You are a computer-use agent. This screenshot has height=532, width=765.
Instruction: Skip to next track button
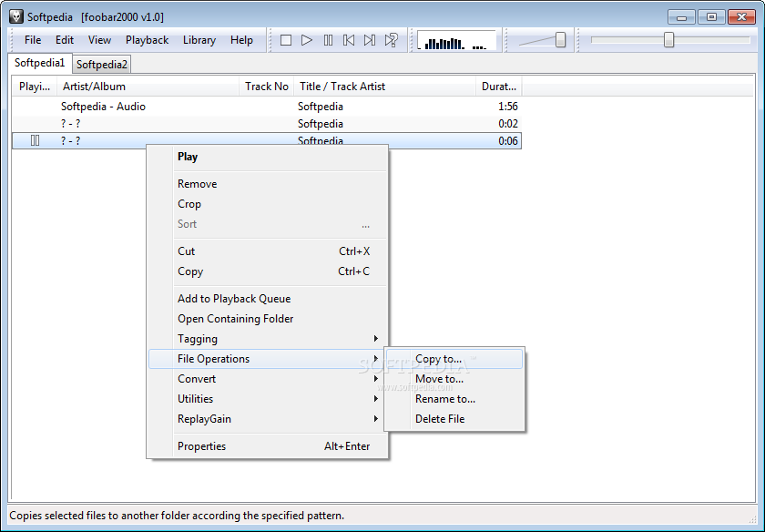pos(370,40)
